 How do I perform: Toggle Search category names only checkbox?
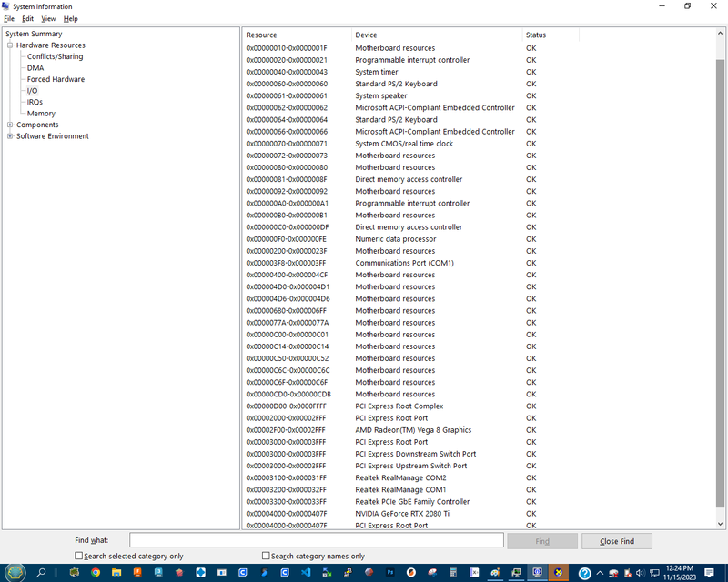point(266,556)
